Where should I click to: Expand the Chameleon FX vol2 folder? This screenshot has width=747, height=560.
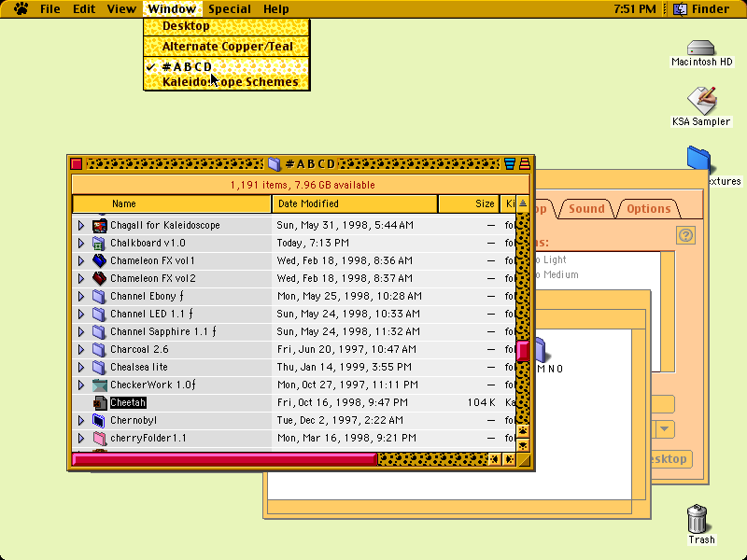point(81,278)
